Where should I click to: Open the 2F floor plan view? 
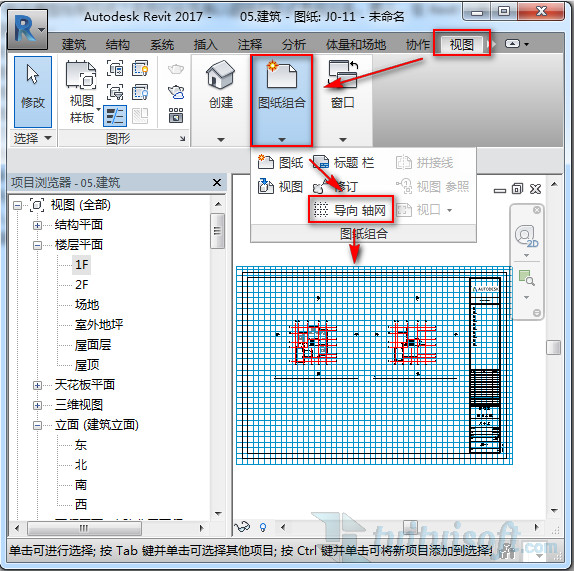(82, 284)
